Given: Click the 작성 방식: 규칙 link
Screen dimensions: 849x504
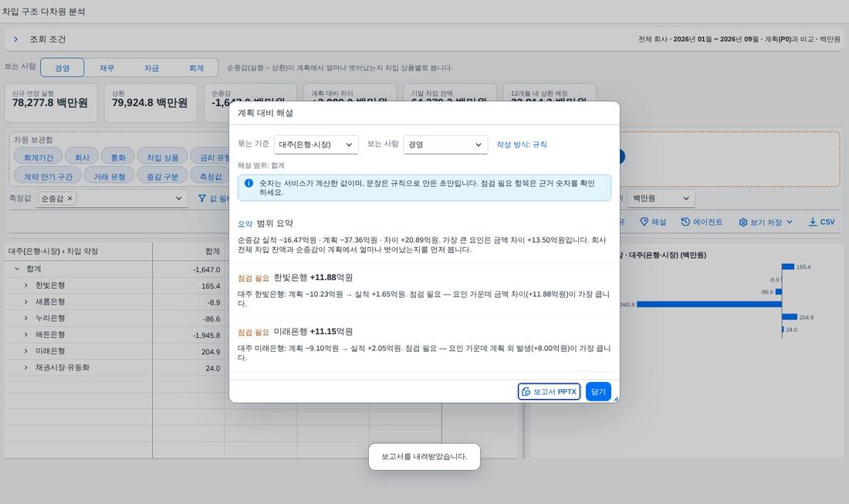Looking at the screenshot, I should click(522, 144).
